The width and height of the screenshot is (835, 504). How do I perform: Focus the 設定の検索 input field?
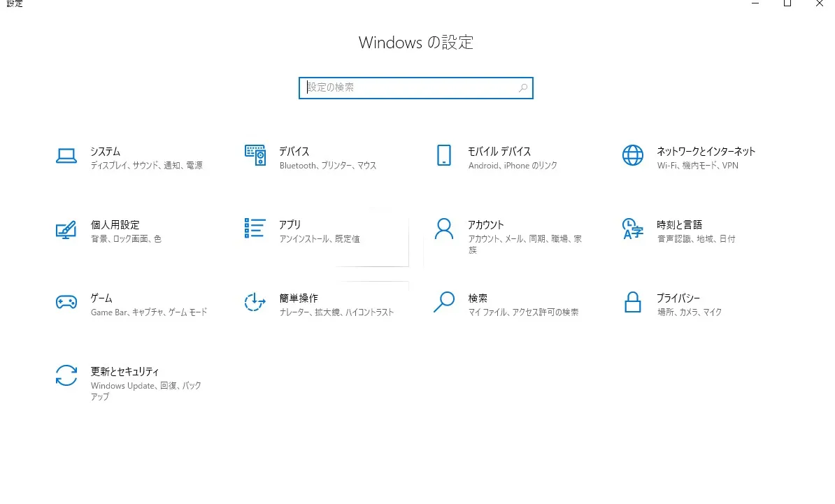coord(416,88)
